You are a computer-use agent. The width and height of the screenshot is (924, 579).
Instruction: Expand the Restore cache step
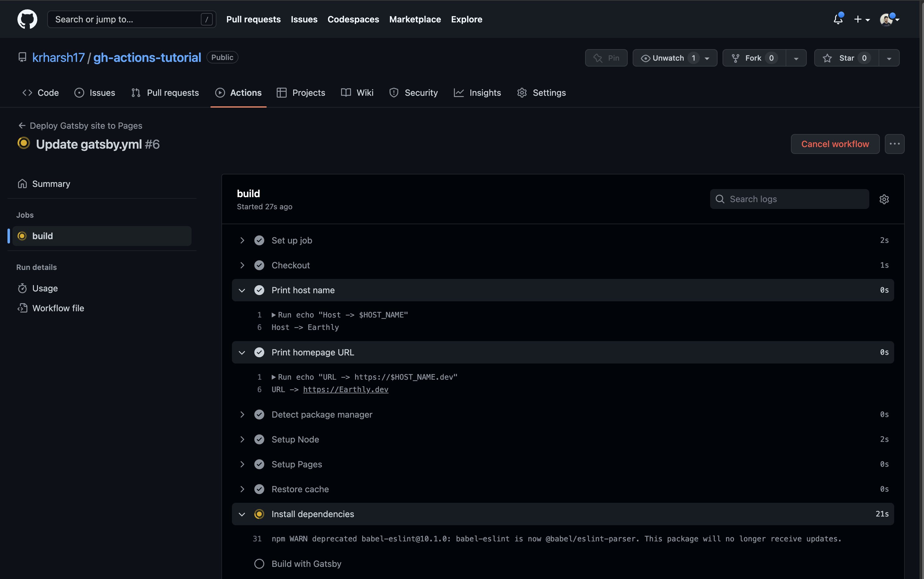pos(242,489)
